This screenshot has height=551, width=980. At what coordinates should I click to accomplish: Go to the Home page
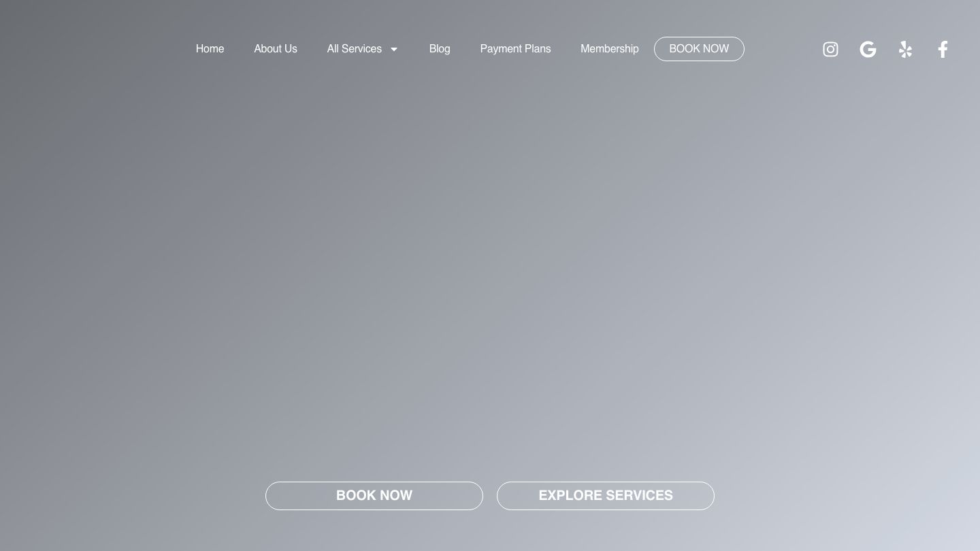210,49
